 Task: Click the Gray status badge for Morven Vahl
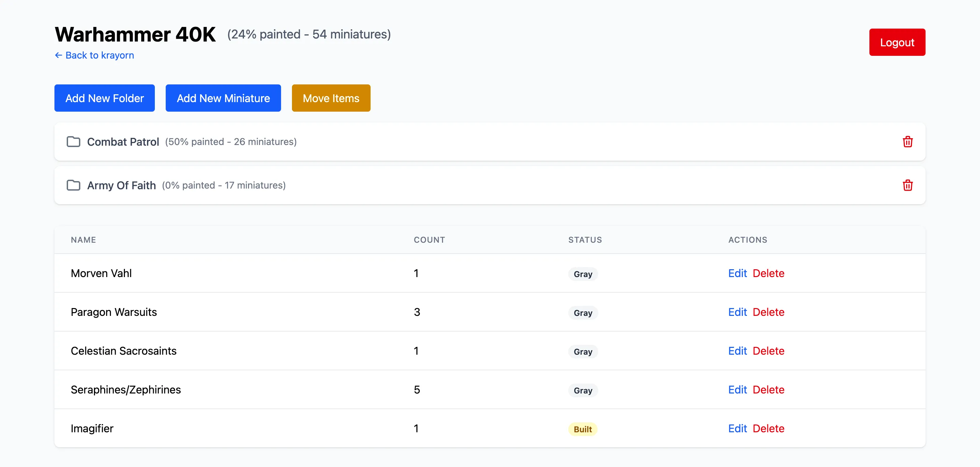click(x=583, y=274)
